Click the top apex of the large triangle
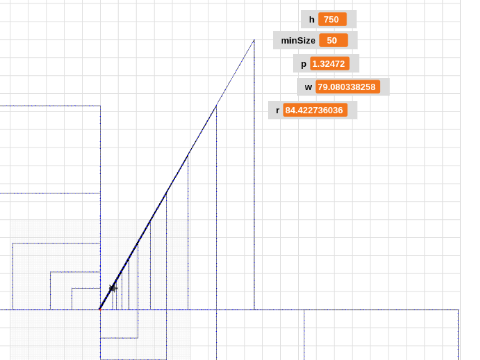 click(254, 40)
